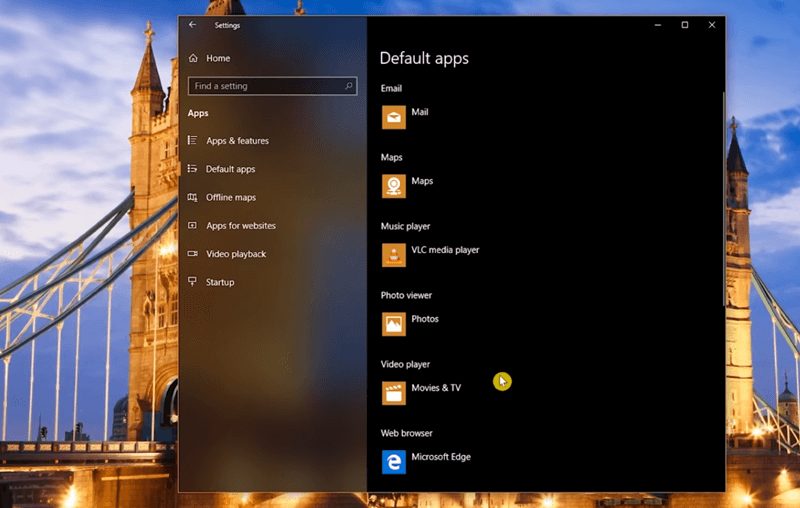The height and width of the screenshot is (508, 800).
Task: Click the back arrow in Settings
Action: click(192, 24)
